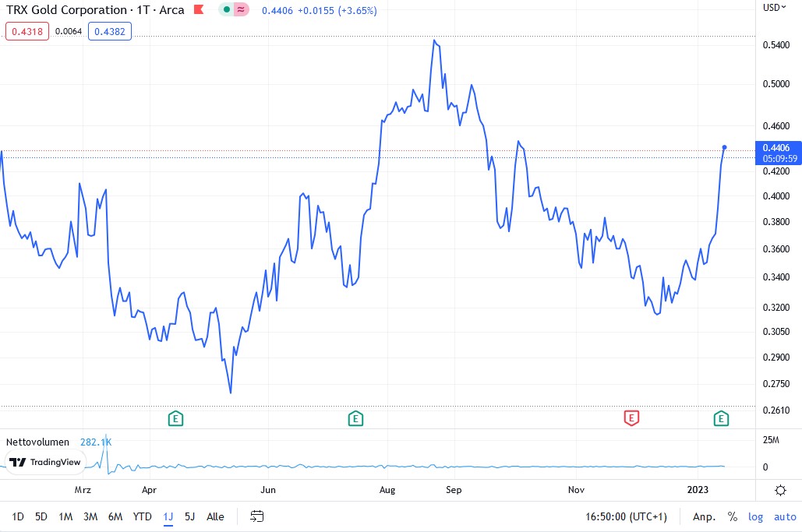Click the earnings marker in January 2023
Viewport: 802px width, 532px height.
[x=722, y=419]
